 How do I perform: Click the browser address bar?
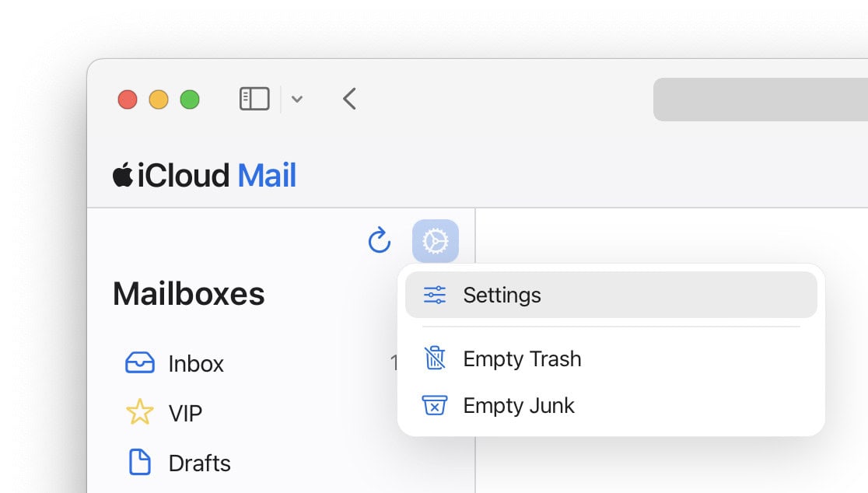click(x=761, y=100)
